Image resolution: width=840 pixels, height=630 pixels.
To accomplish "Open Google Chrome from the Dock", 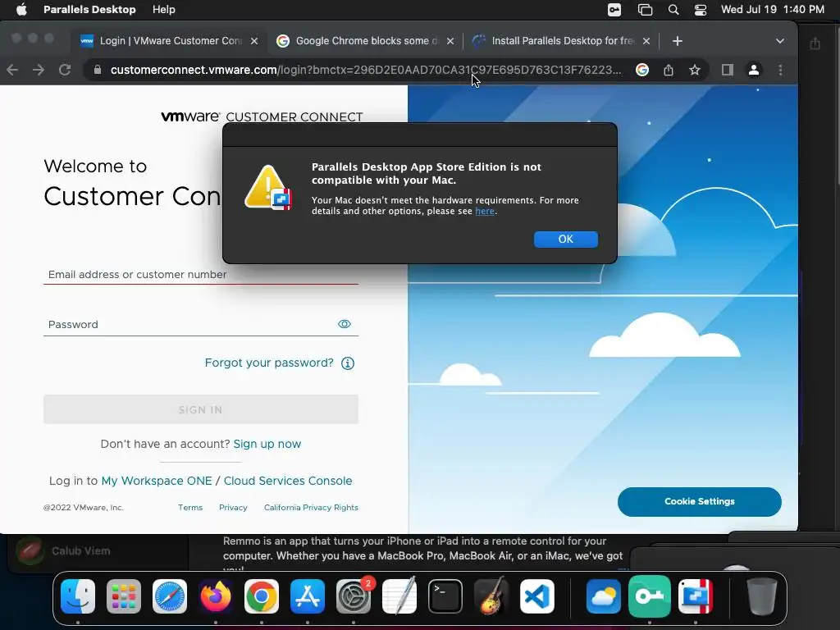I will click(262, 596).
